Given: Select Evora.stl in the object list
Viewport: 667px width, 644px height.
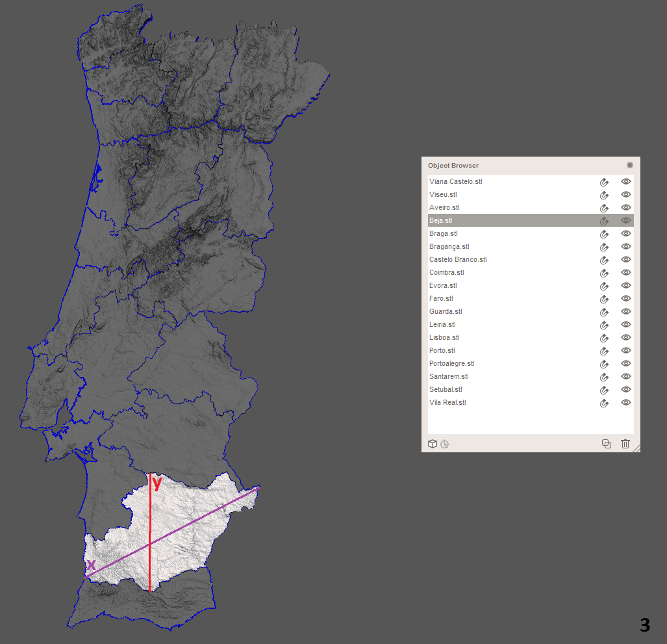Looking at the screenshot, I should 443,285.
